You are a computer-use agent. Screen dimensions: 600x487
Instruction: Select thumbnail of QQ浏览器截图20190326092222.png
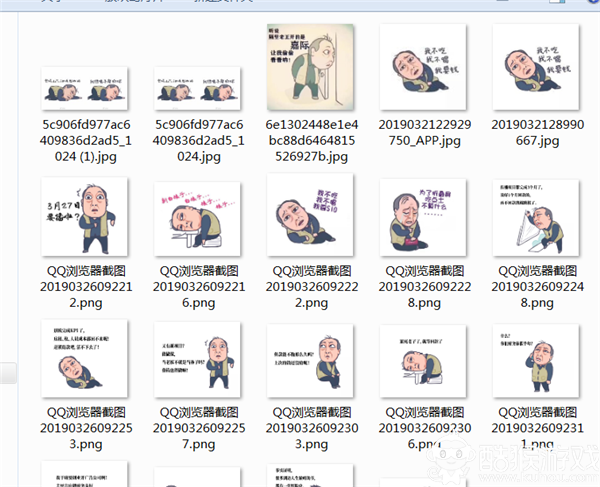[310, 215]
